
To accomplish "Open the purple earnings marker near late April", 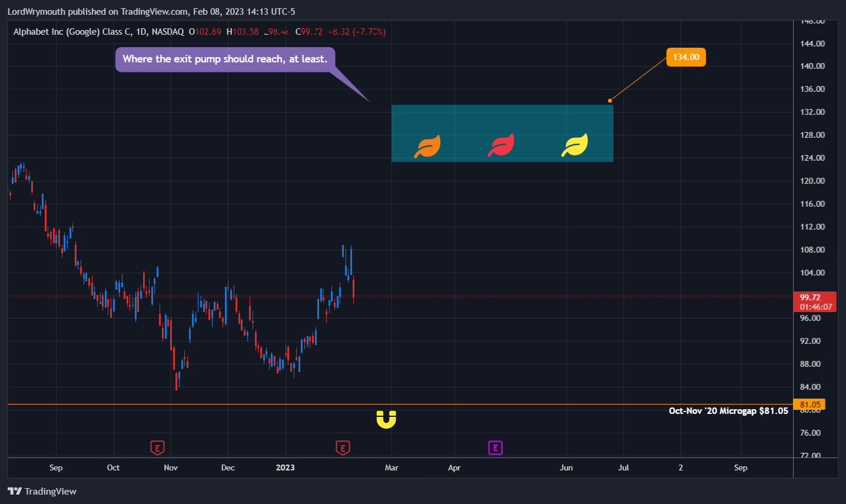I will [495, 448].
